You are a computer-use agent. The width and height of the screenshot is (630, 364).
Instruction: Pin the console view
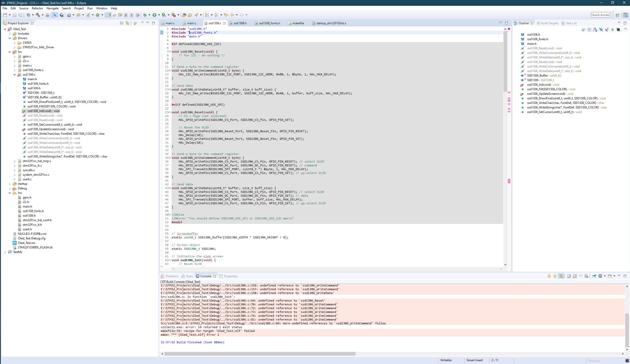pos(594,276)
